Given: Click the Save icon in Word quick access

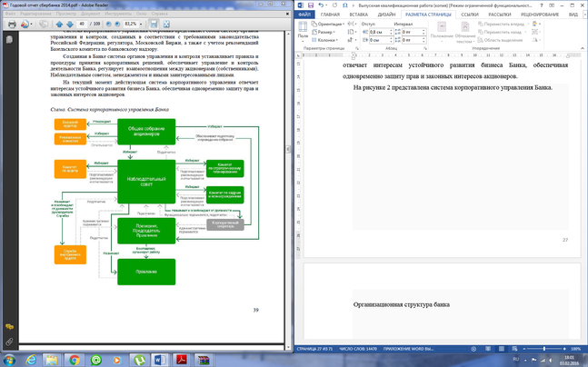Looking at the screenshot, I should [x=311, y=5].
